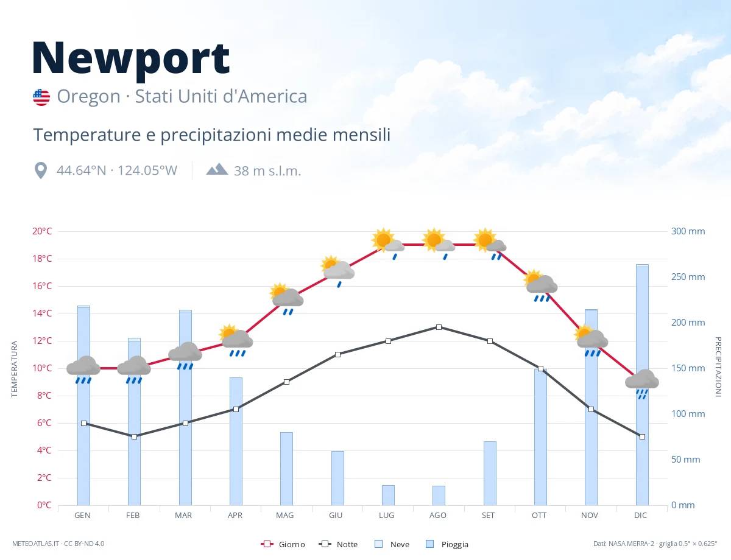
Task: Click the GIU month label
Action: [336, 516]
